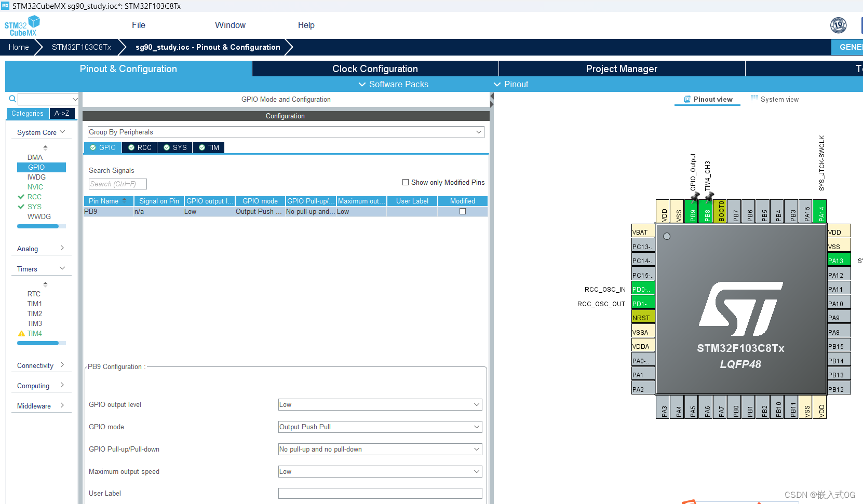Switch to Clock Configuration tab

click(x=375, y=69)
